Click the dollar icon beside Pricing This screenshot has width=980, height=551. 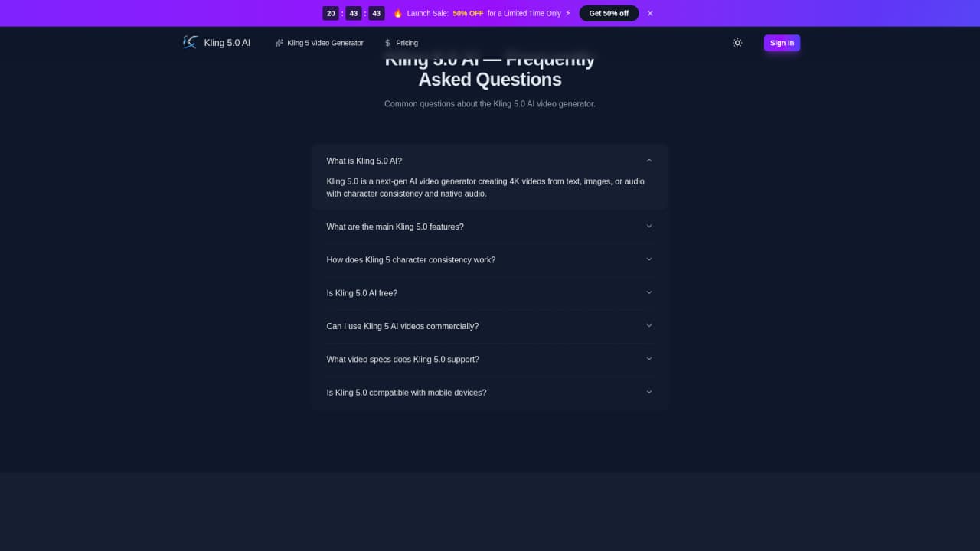(x=388, y=43)
